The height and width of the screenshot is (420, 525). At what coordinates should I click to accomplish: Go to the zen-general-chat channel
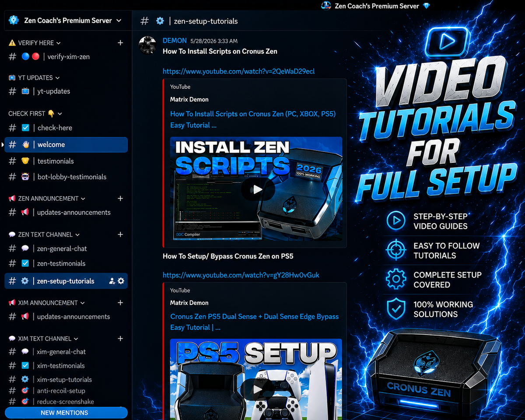(66, 248)
